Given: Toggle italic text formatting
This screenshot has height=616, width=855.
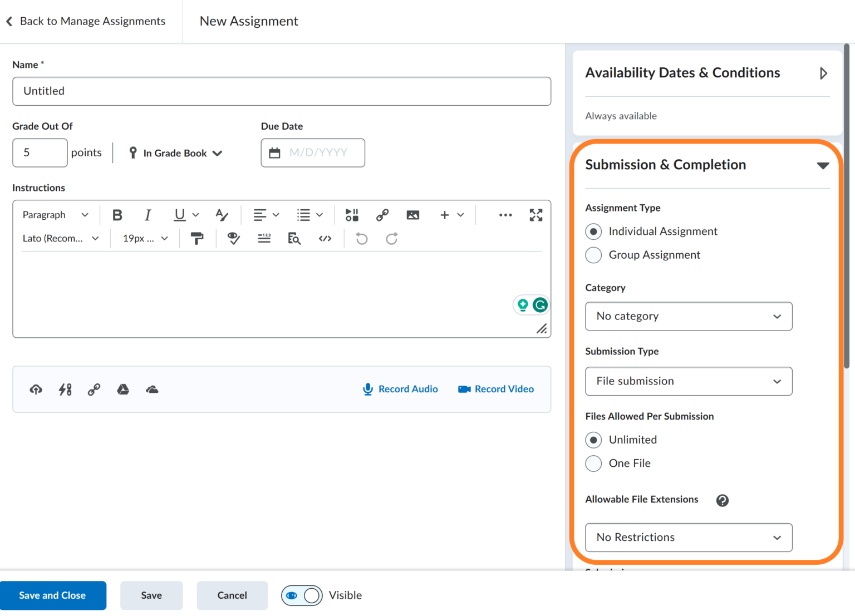Looking at the screenshot, I should click(147, 215).
